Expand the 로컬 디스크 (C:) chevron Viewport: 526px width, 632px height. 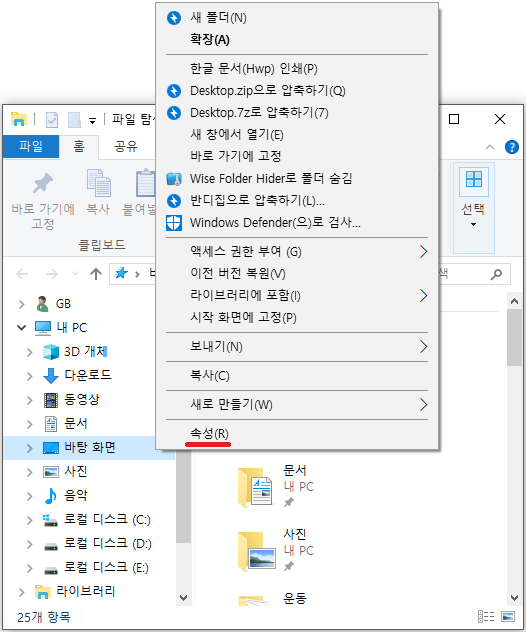click(29, 520)
